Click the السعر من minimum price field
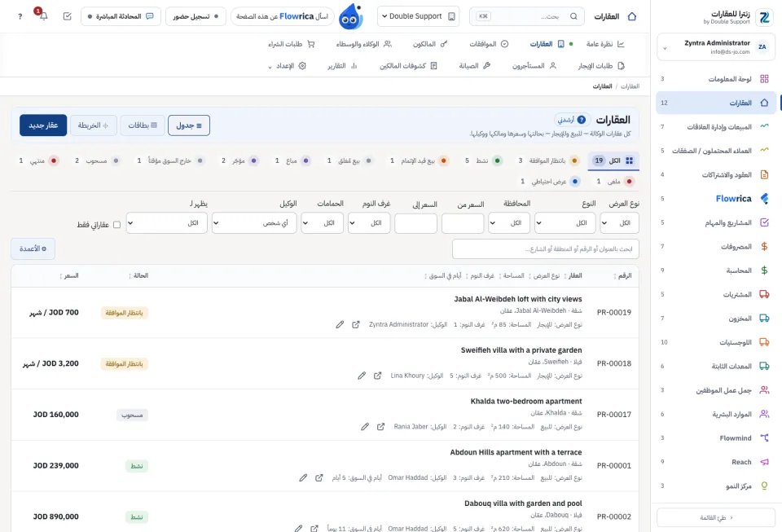782x532 pixels. tap(463, 223)
